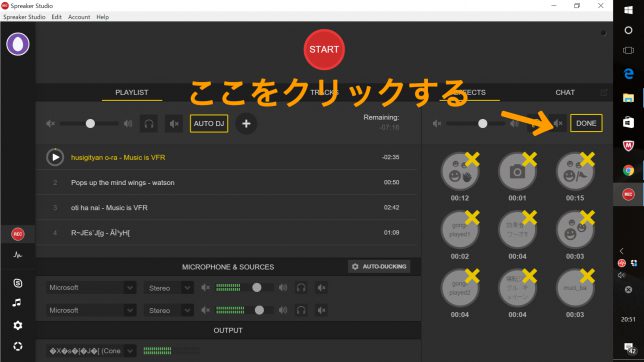Open first Stereo channel dropdown
644x362 pixels.
(168, 288)
